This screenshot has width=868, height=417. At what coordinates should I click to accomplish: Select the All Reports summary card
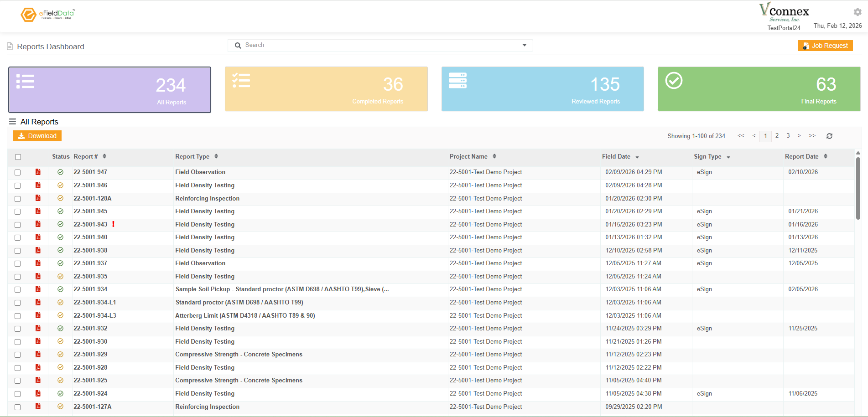109,89
